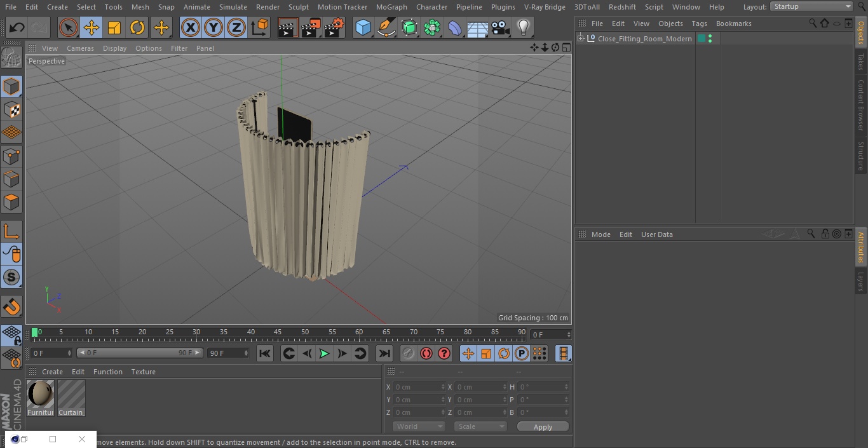Open Material Manager Texture menu
868x448 pixels.
pos(143,372)
